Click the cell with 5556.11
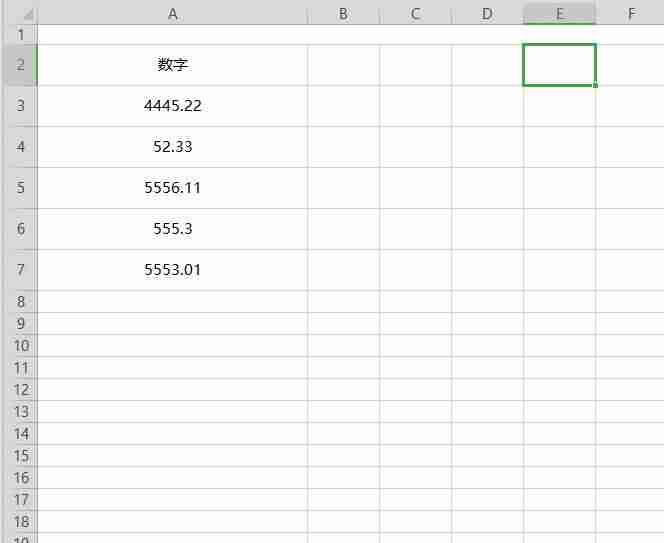664x543 pixels. tap(173, 188)
